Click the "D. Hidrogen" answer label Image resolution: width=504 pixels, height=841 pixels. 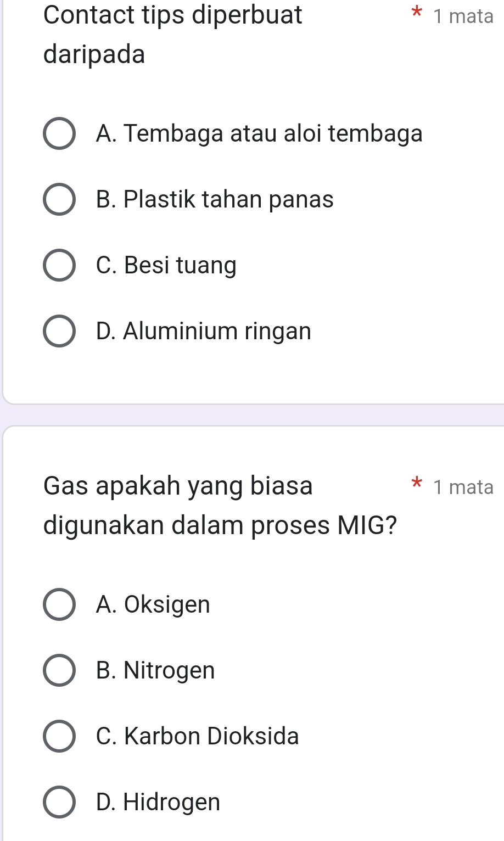(x=158, y=802)
